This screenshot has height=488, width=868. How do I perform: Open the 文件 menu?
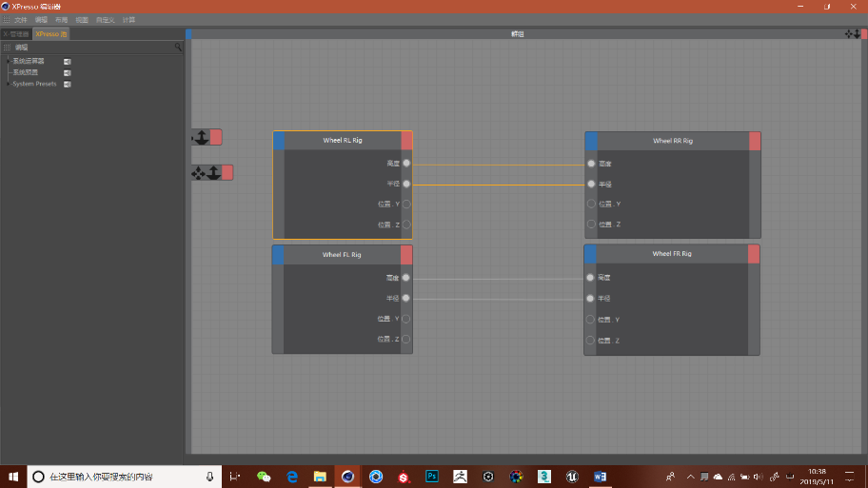coord(20,19)
